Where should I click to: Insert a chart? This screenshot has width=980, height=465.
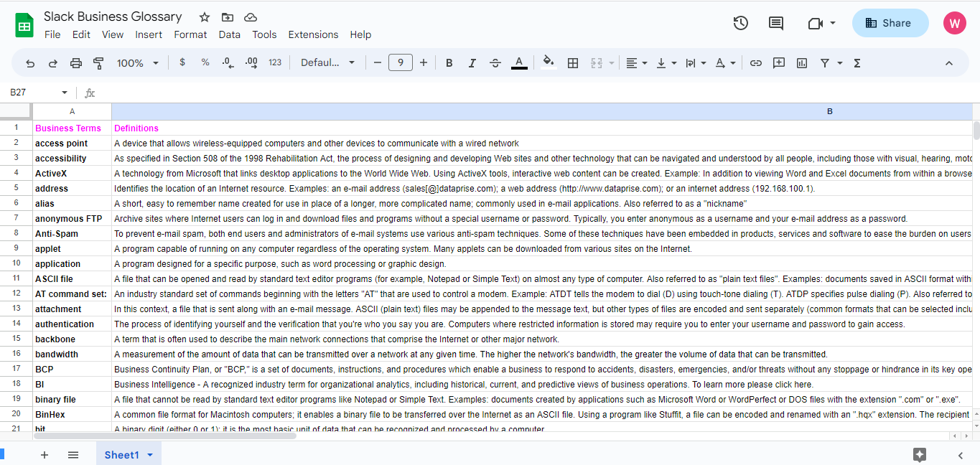(802, 63)
